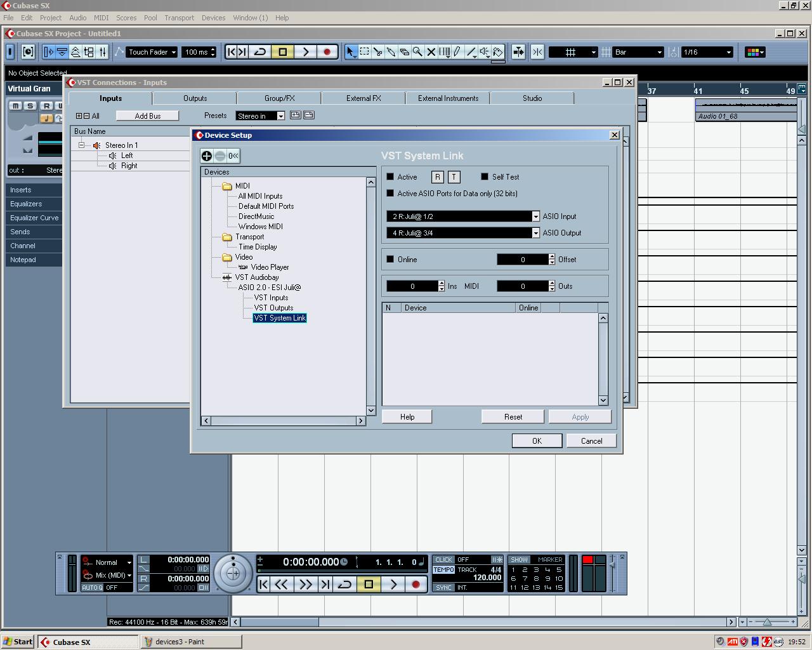
Task: Click Record on the transport panel
Action: (x=416, y=584)
